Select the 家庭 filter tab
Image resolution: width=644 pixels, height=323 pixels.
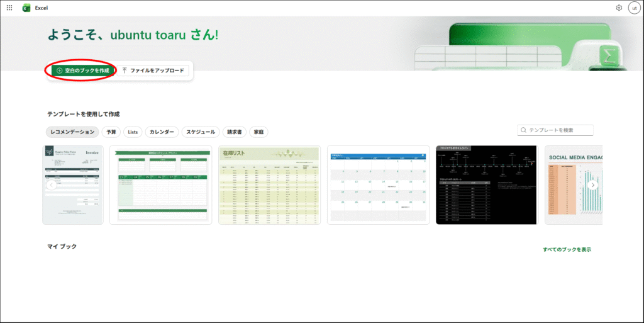point(258,132)
